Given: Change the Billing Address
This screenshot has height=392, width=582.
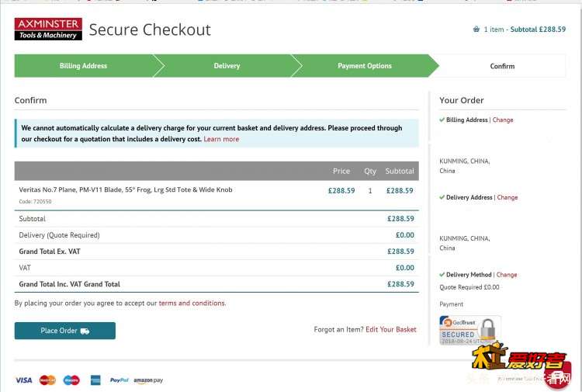Looking at the screenshot, I should [x=503, y=120].
